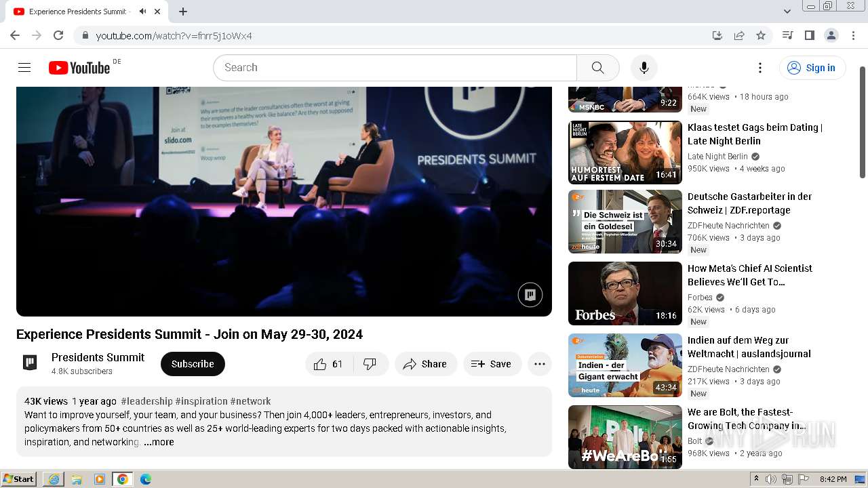The height and width of the screenshot is (488, 868).
Task: Open Chrome profile avatar
Action: [831, 35]
